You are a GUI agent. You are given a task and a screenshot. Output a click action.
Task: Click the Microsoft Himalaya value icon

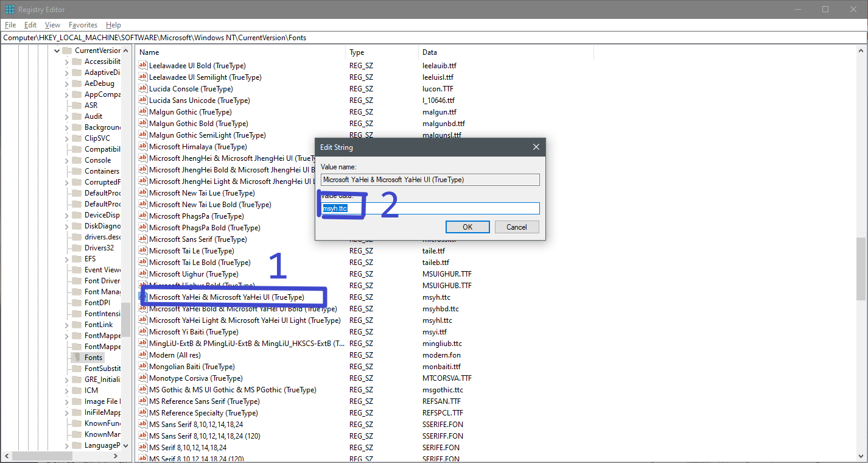[x=143, y=147]
